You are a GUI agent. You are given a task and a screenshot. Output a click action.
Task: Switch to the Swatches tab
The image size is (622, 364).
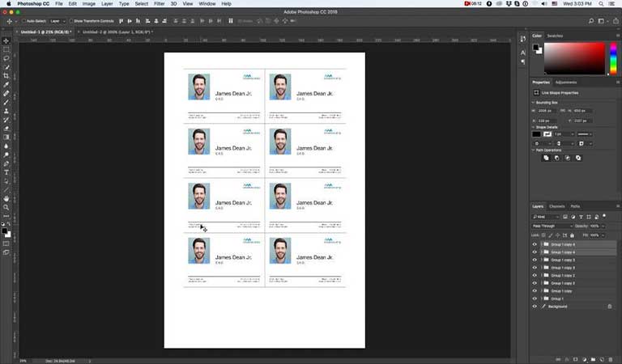(x=555, y=36)
